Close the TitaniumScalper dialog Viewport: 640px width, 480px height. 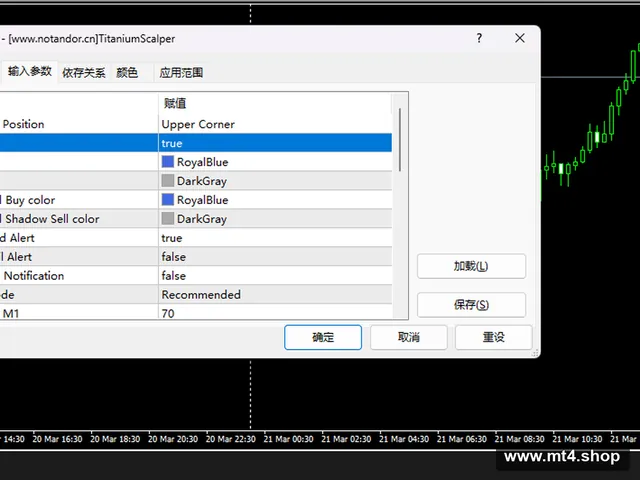click(520, 38)
